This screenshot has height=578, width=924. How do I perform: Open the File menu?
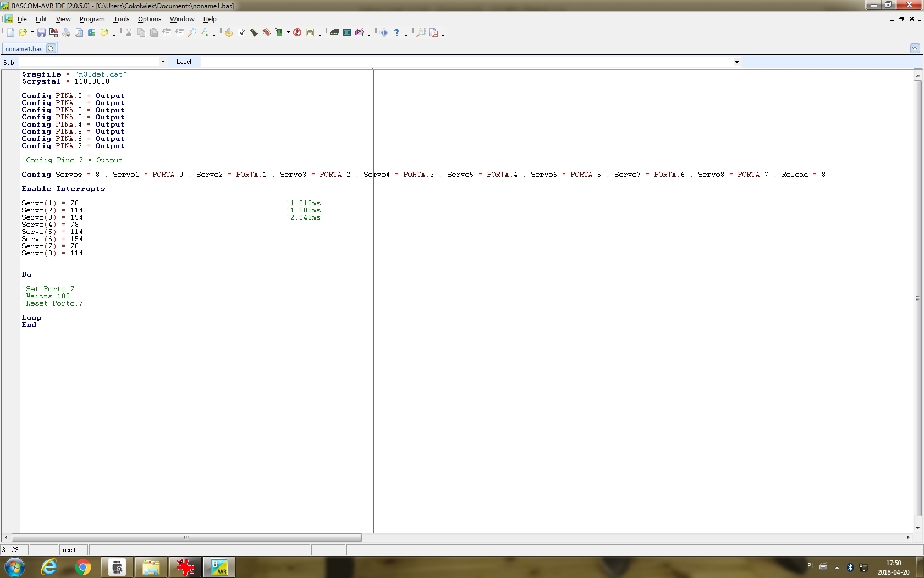tap(22, 19)
